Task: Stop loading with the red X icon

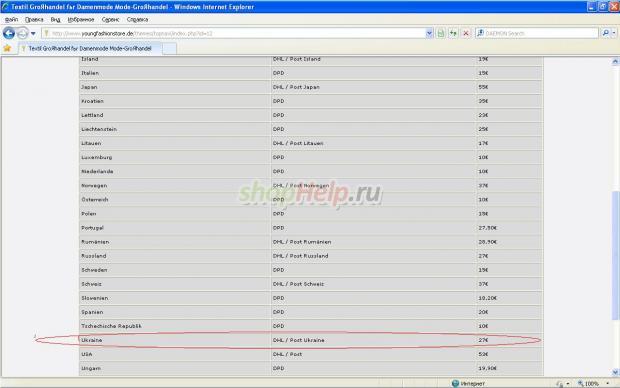Action: point(466,34)
